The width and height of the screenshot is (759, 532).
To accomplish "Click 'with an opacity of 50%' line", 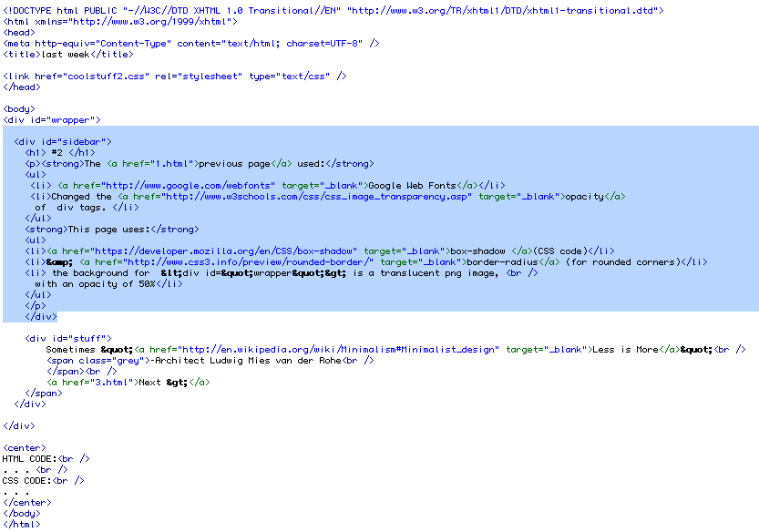I will (x=109, y=284).
